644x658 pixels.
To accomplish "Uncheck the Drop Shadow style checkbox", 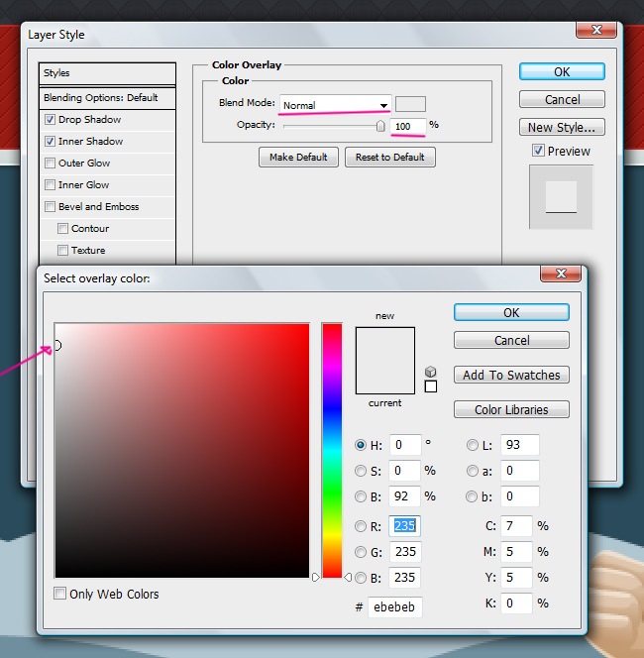I will [51, 120].
